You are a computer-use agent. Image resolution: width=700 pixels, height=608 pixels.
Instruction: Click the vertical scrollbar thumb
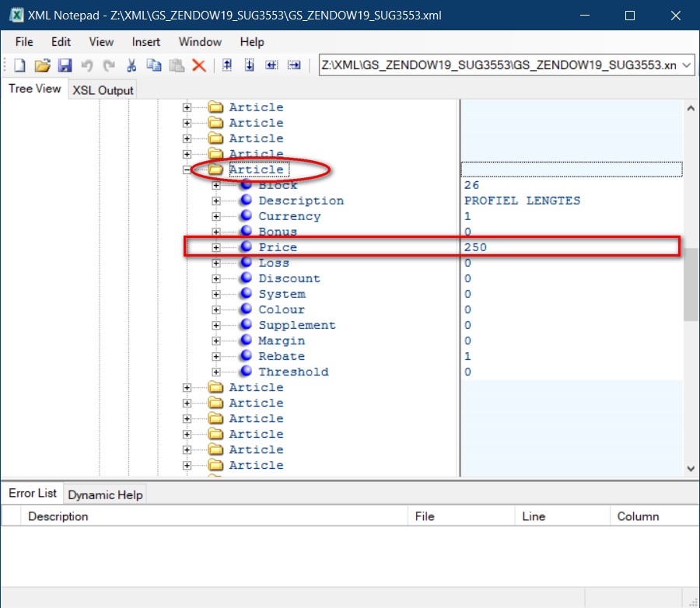(x=691, y=285)
